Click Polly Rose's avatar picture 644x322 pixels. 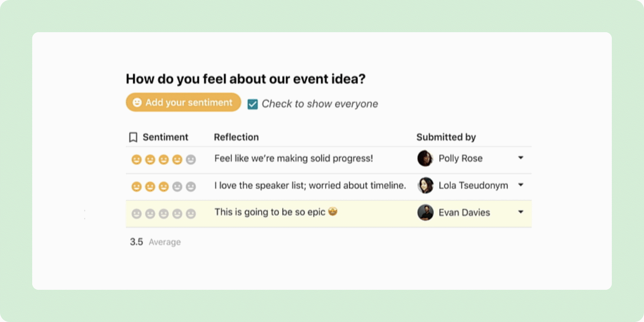pyautogui.click(x=425, y=158)
